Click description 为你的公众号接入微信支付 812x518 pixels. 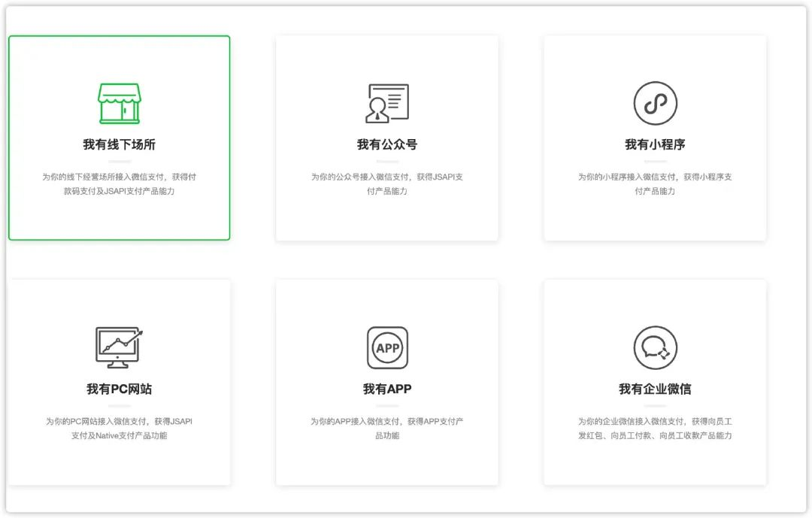tap(387, 184)
